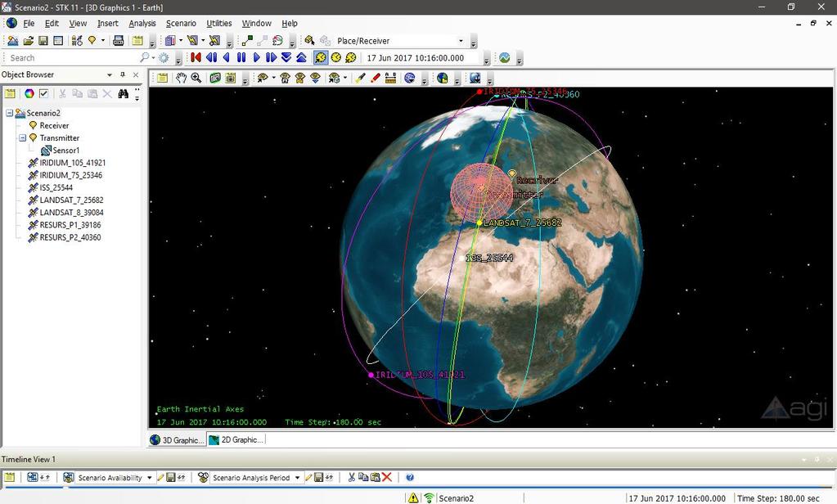The width and height of the screenshot is (837, 504).
Task: Activate the zoom magnifier tool in 3D toolbar
Action: (x=196, y=78)
